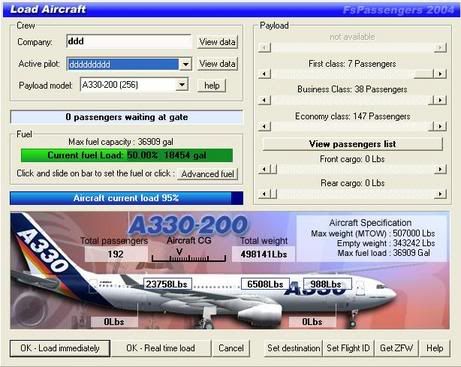Click left arrow of Economy class slider
461x367 pixels.
pos(265,126)
